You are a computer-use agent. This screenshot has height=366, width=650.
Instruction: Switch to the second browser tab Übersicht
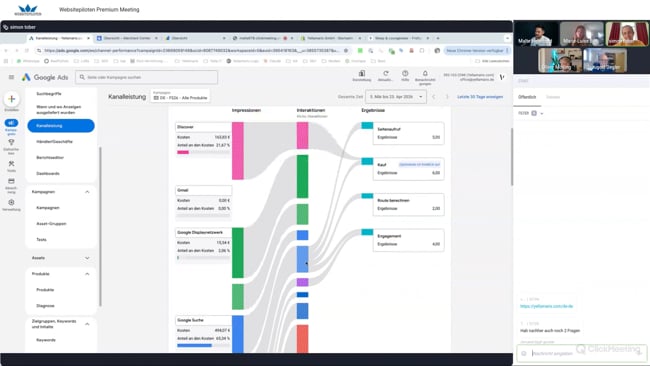127,38
